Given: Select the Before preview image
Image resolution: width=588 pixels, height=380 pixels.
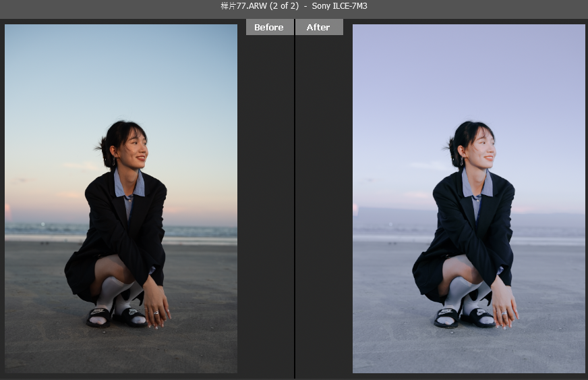Looking at the screenshot, I should click(x=121, y=198).
